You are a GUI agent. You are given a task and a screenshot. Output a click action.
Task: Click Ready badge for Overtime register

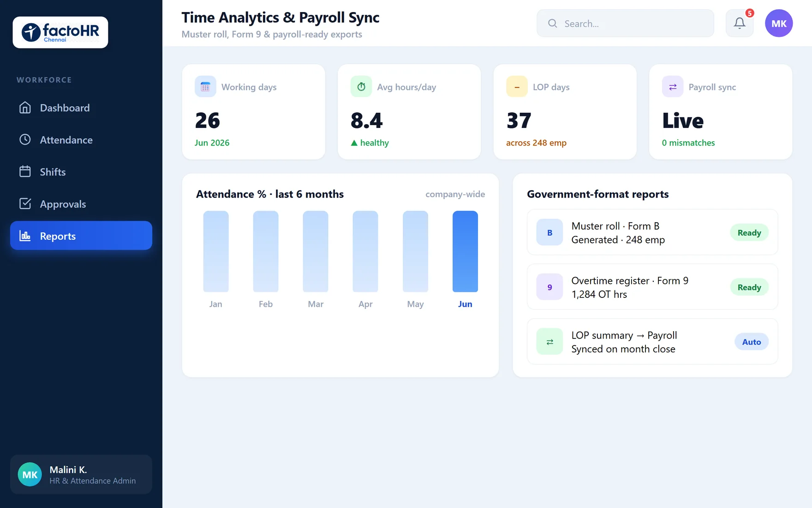[749, 287]
